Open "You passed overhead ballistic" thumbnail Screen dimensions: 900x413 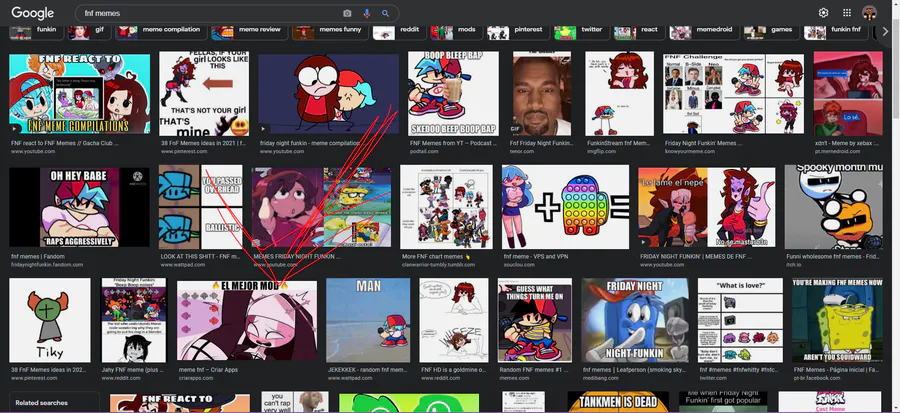point(201,207)
